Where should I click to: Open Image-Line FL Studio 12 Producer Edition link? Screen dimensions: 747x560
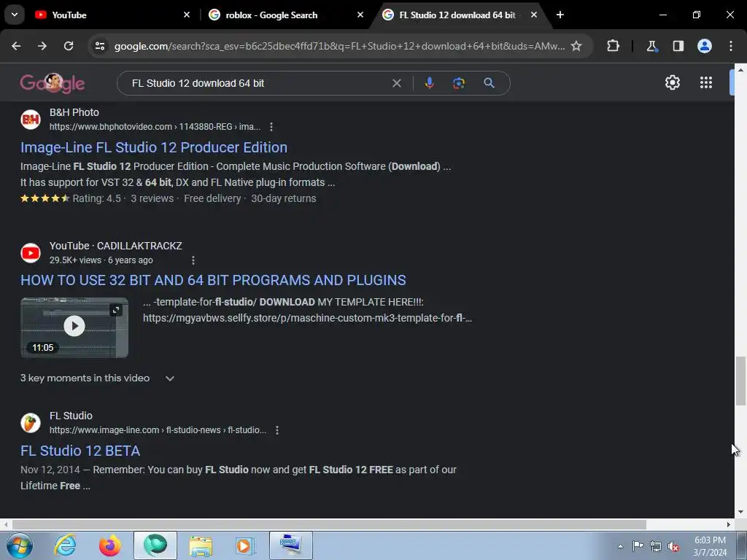(x=154, y=147)
